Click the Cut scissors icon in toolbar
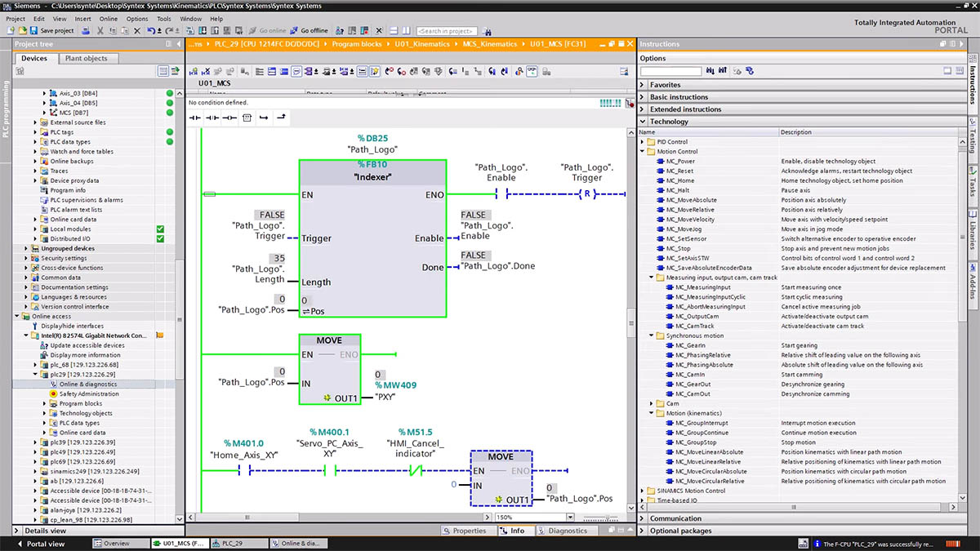Viewport: 980px width, 551px height. pyautogui.click(x=100, y=30)
